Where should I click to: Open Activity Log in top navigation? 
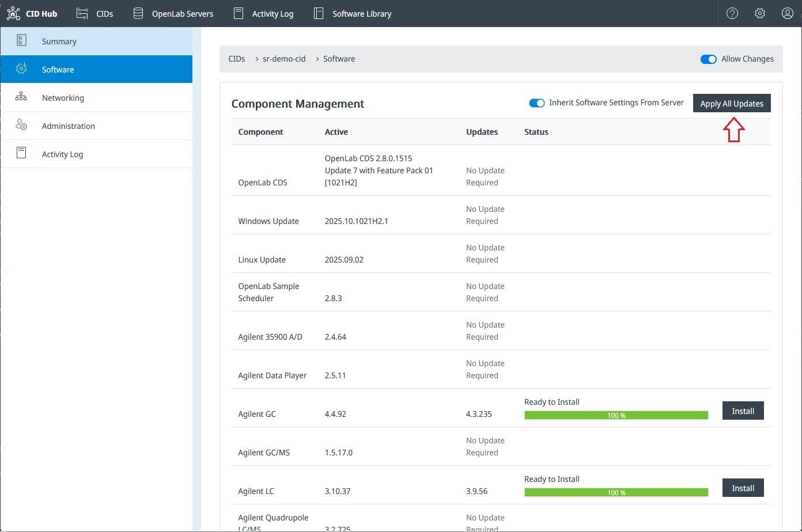click(273, 14)
